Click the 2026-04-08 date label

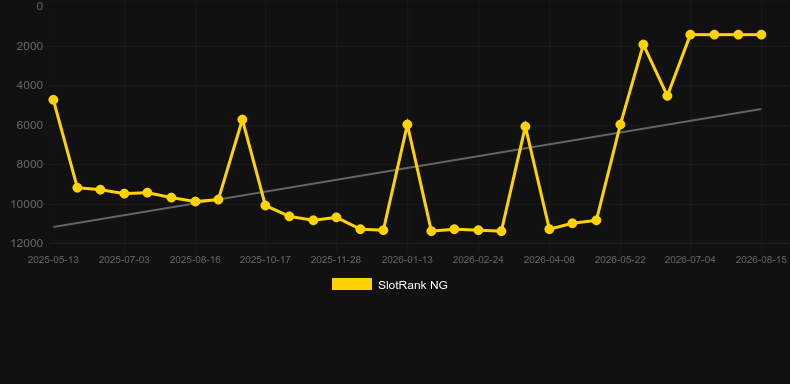tap(549, 260)
